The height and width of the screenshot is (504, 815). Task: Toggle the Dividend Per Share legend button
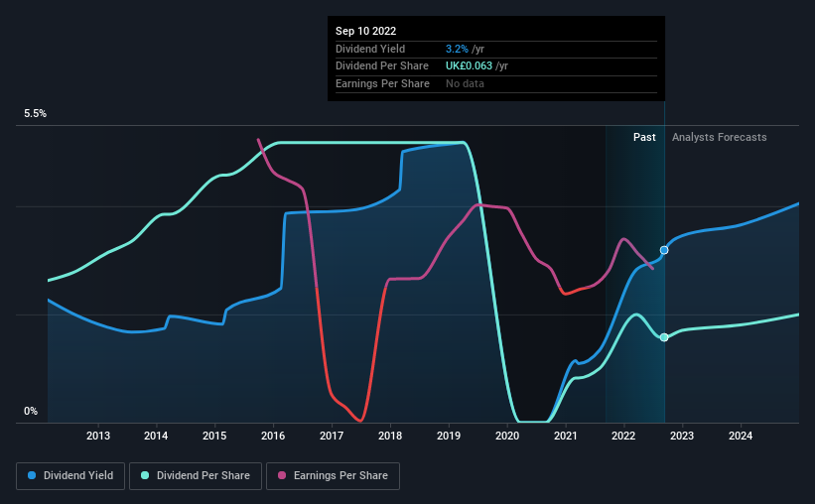(196, 476)
